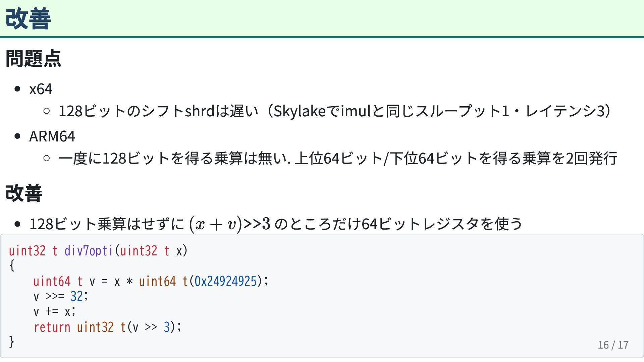Click the 問題点 section heading
The image size is (644, 362).
point(34,59)
